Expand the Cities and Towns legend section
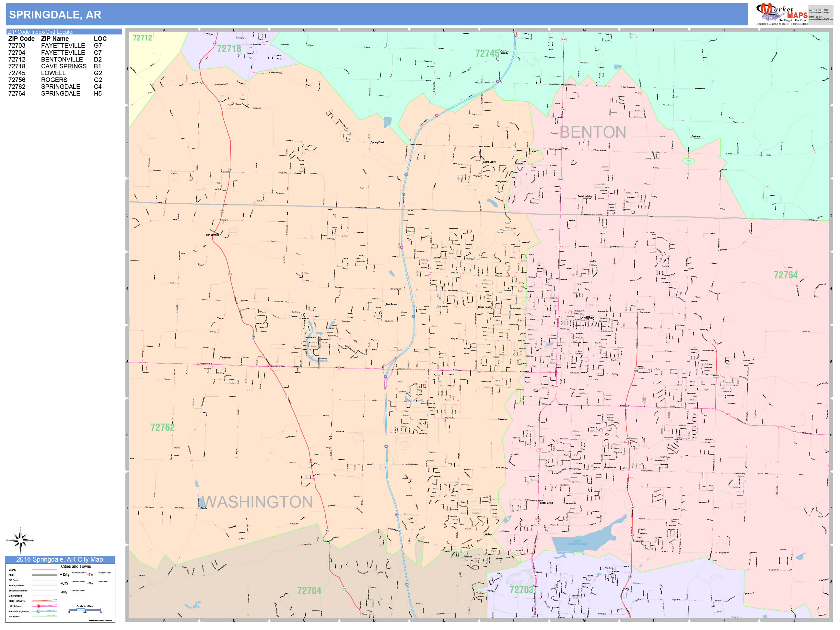Image resolution: width=840 pixels, height=630 pixels. [76, 566]
